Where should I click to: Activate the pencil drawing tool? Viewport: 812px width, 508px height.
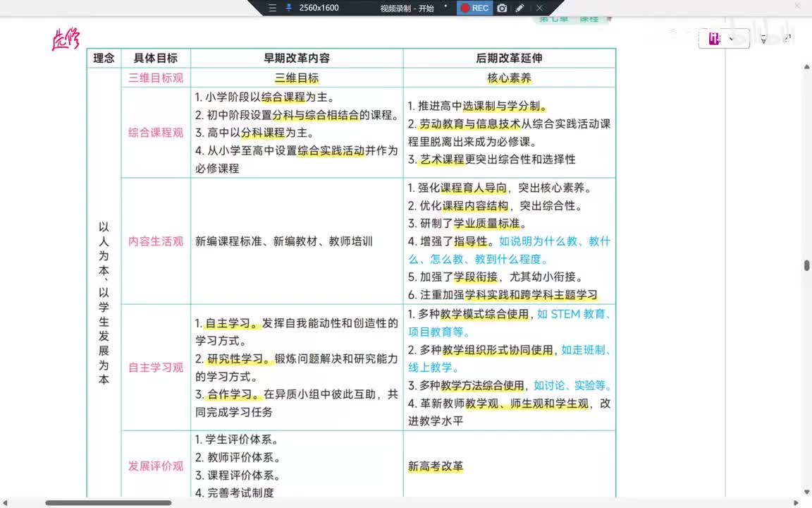pos(520,8)
